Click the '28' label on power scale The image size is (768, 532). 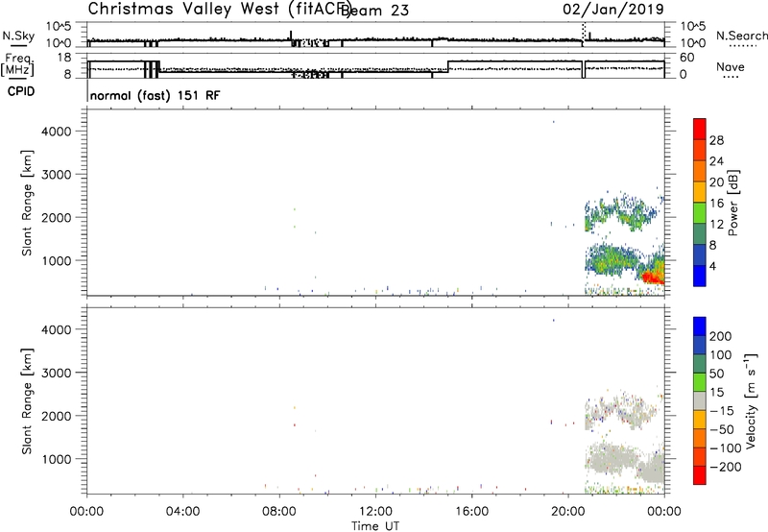(716, 140)
